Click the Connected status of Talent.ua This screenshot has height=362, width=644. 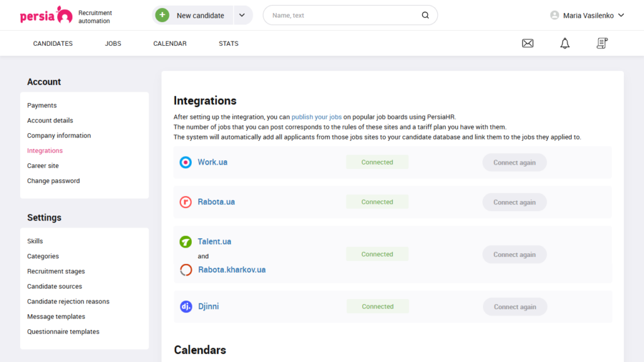click(377, 254)
